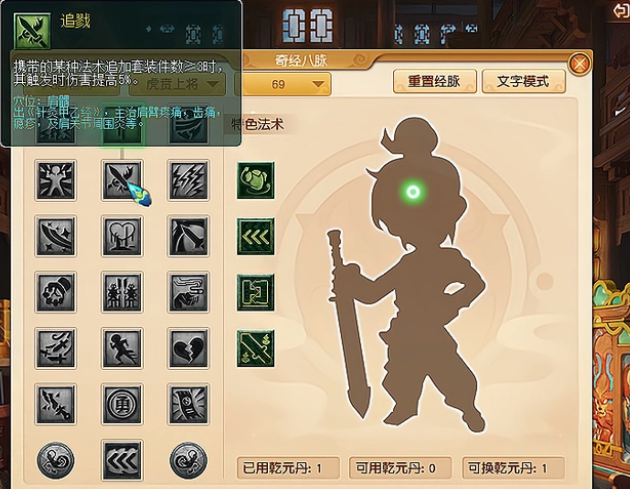Click the green maze pattern special skill
The width and height of the screenshot is (630, 489).
[x=256, y=292]
